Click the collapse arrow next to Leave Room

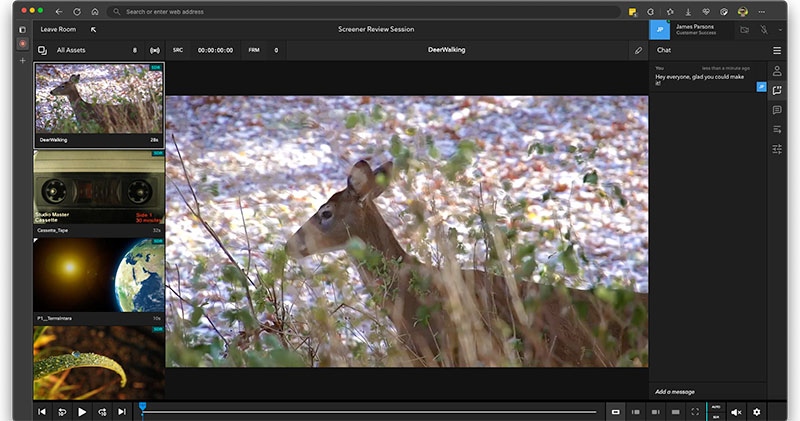[x=93, y=30]
